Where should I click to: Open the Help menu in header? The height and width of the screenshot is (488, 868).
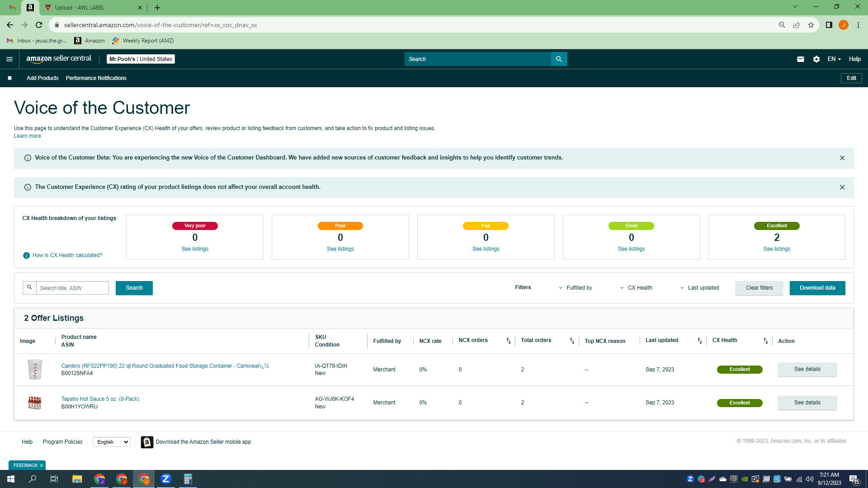coord(854,59)
